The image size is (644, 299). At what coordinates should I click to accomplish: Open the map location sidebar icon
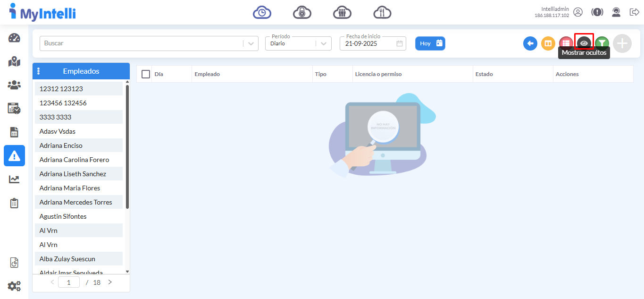pos(14,62)
